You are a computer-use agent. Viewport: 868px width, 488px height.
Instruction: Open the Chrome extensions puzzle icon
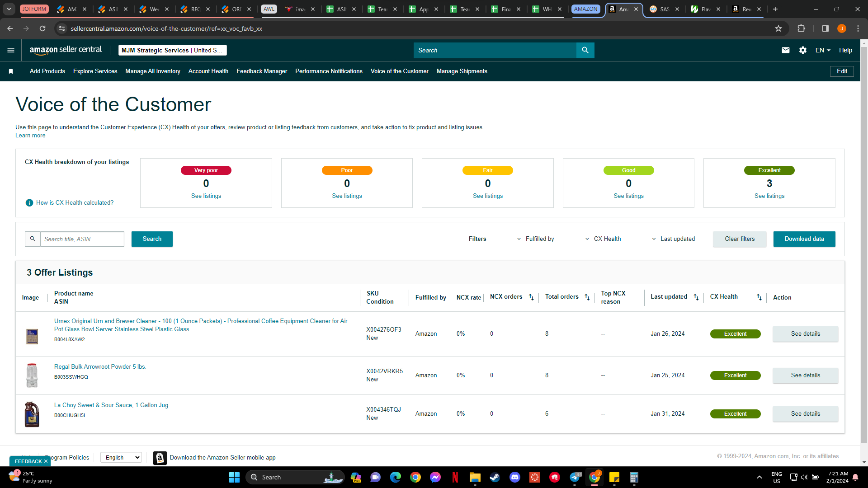click(801, 28)
